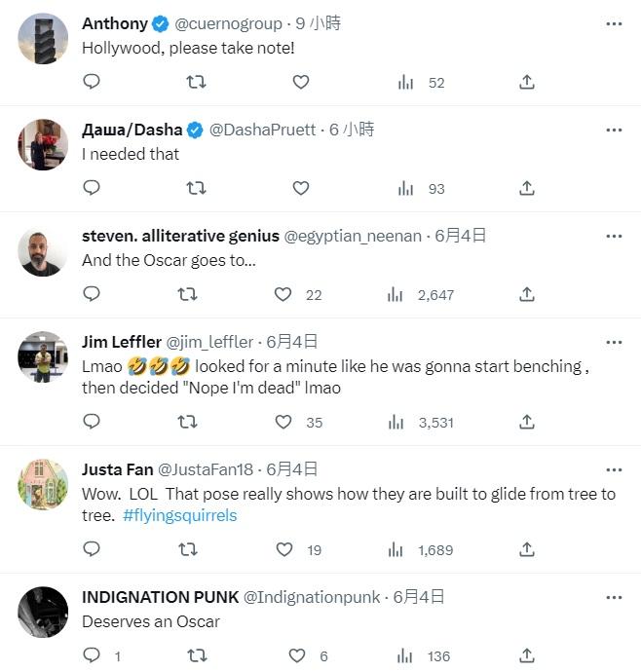Share steven's "And the Oscar goes to..." tweet
641x672 pixels.
526,294
